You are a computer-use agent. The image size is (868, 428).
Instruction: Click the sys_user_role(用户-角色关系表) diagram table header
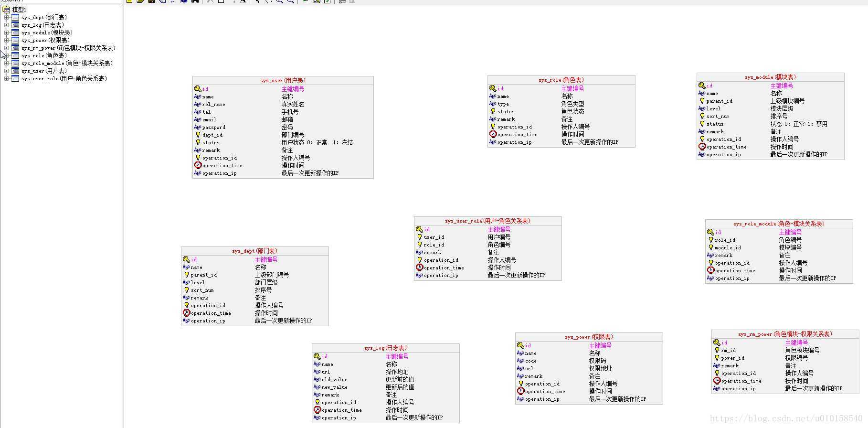pyautogui.click(x=488, y=221)
